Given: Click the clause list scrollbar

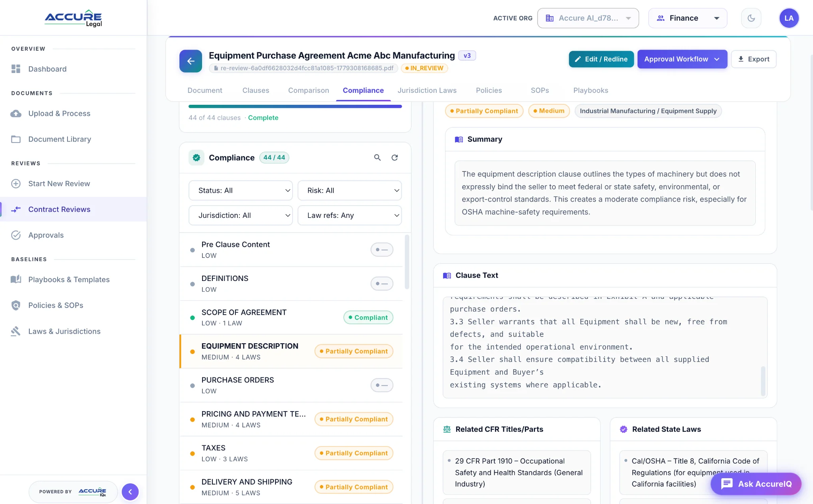Looking at the screenshot, I should (x=406, y=262).
